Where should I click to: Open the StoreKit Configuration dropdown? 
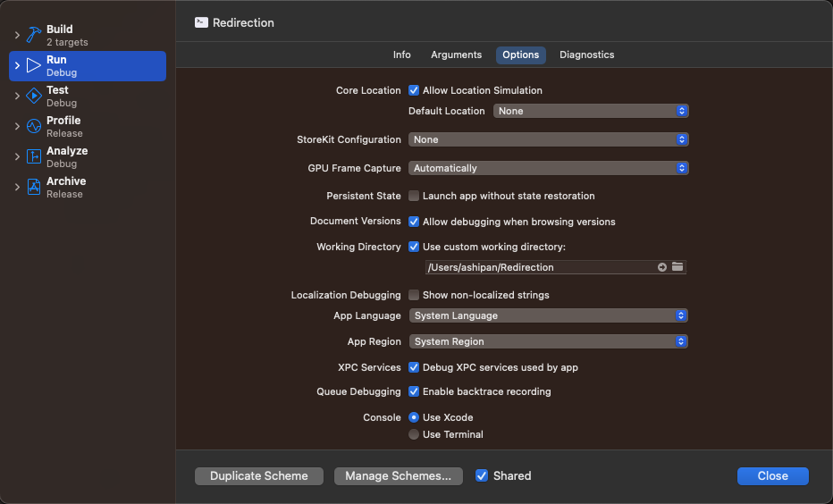548,139
